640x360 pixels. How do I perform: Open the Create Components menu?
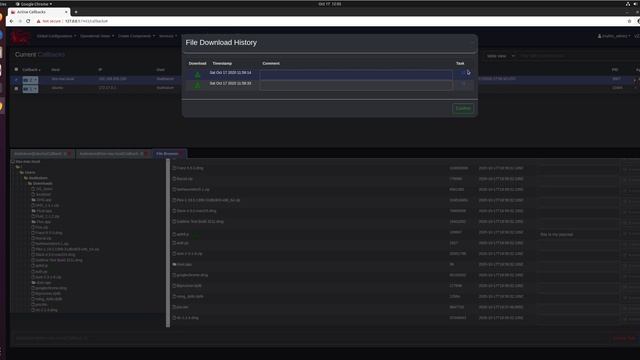pos(136,36)
